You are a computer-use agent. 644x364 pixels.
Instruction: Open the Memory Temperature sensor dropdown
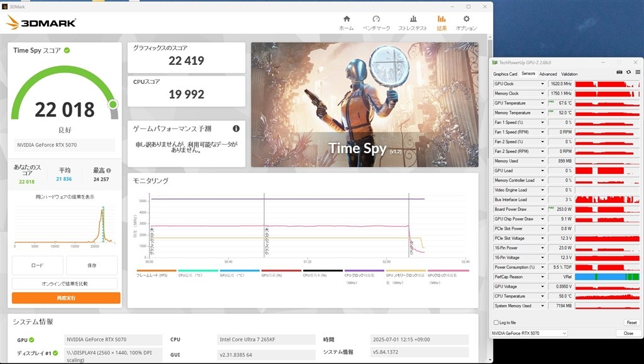click(x=543, y=113)
